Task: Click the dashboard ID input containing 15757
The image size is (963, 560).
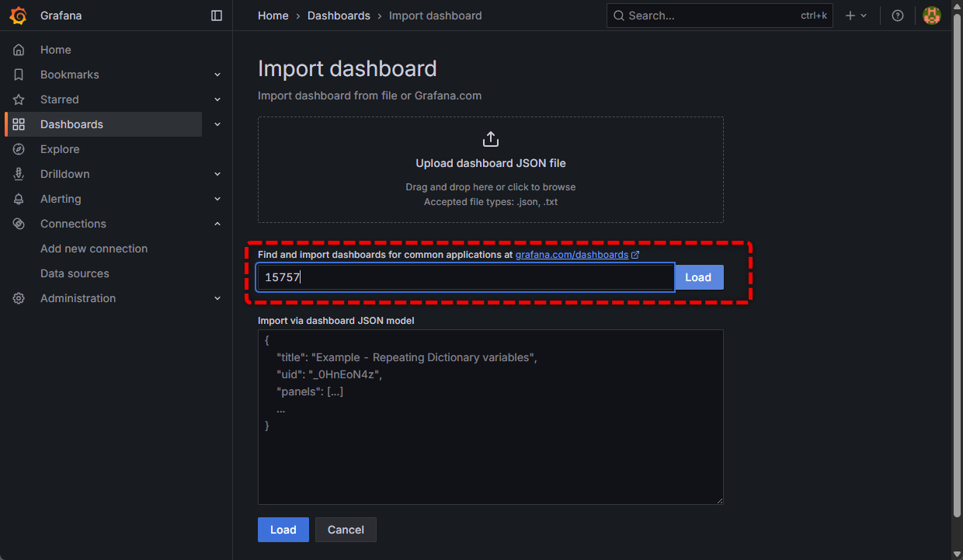Action: [465, 277]
